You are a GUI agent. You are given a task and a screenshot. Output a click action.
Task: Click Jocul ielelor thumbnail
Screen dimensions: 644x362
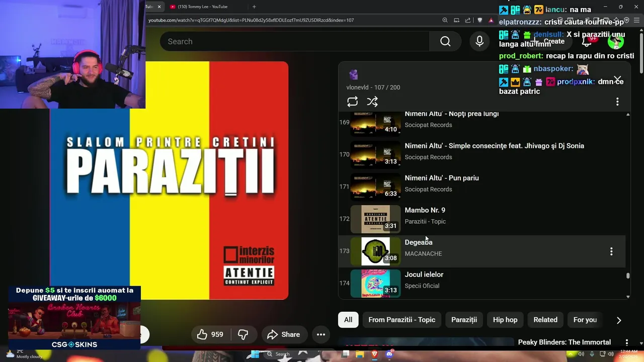[x=375, y=284]
